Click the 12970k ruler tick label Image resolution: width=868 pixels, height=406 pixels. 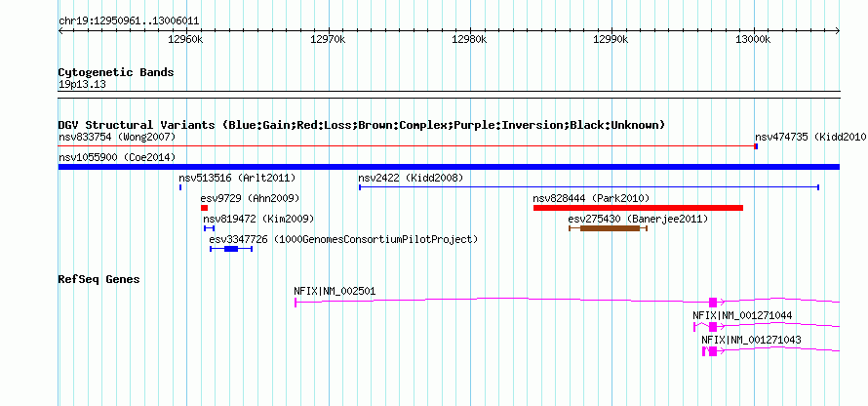tap(329, 39)
